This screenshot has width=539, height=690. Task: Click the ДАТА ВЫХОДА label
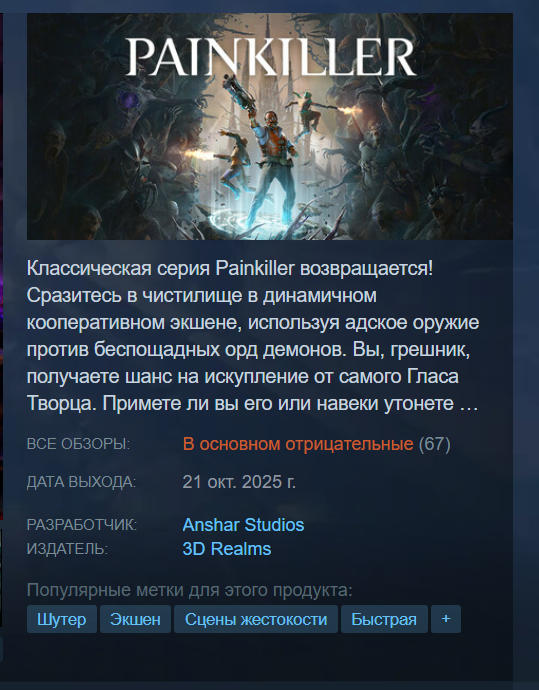[81, 482]
